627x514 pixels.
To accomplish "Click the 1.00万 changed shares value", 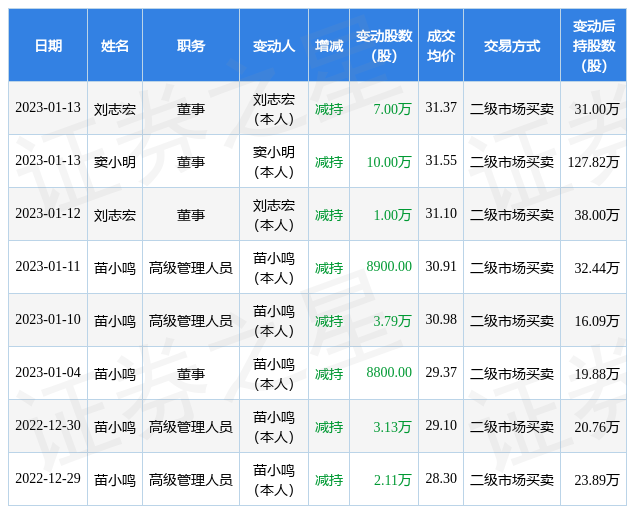I will point(392,215).
